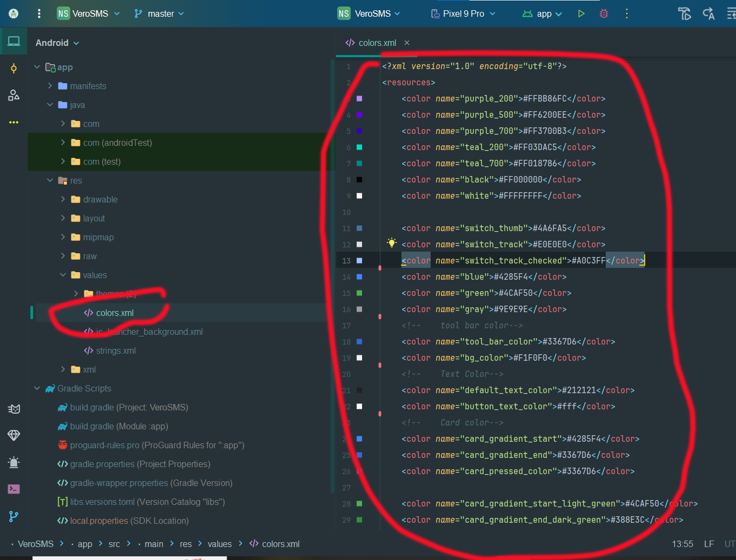
Task: Open More Tool Windows via ellipsis icon
Action: (14, 122)
